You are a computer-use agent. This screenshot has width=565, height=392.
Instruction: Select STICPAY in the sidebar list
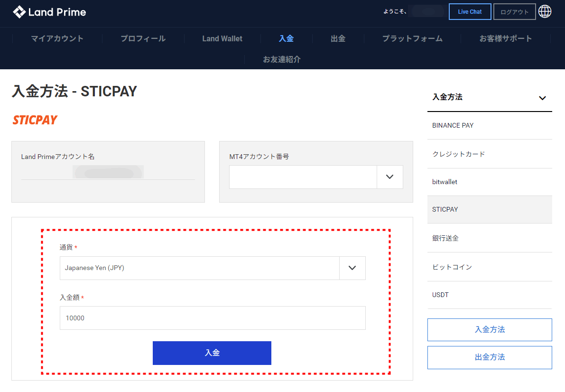point(489,209)
